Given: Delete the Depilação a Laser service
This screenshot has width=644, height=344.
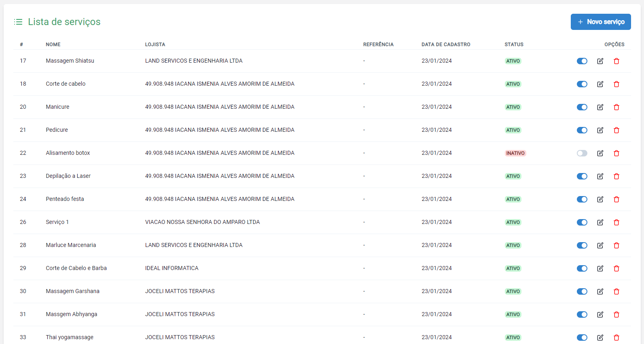Looking at the screenshot, I should pos(616,176).
